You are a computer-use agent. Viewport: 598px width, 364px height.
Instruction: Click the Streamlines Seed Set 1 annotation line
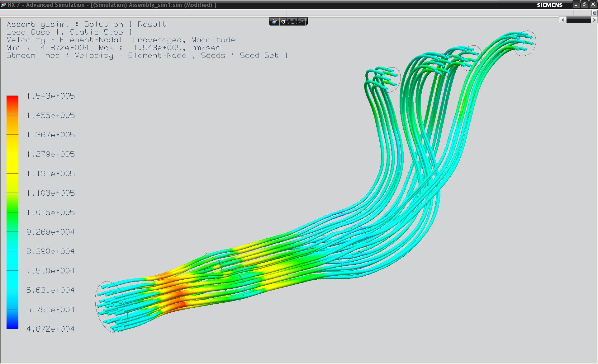point(147,55)
